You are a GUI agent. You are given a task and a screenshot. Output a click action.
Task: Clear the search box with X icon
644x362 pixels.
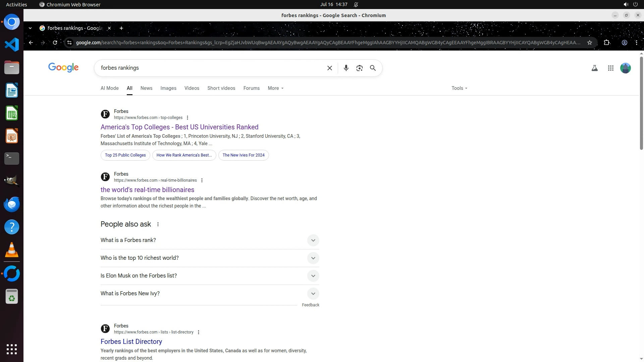[329, 68]
